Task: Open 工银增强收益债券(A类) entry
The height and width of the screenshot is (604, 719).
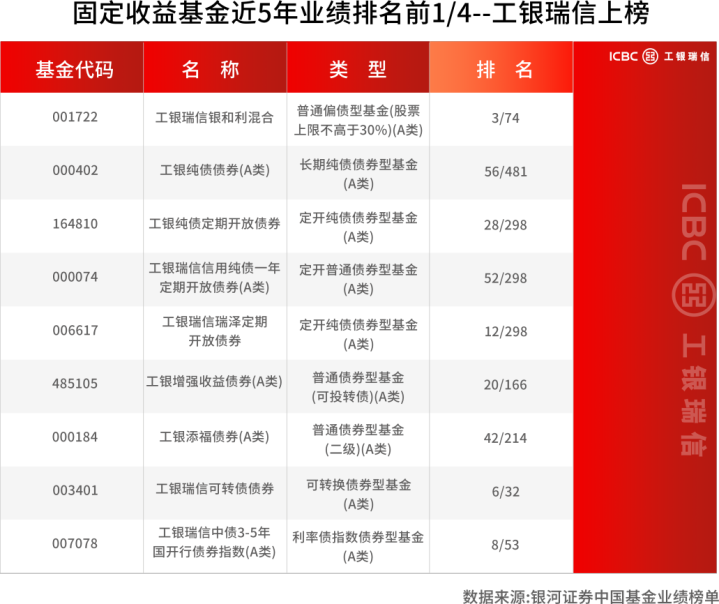Action: point(215,382)
